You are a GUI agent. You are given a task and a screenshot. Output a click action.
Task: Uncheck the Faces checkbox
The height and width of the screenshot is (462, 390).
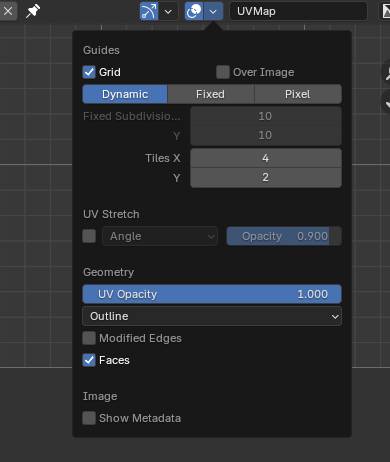pos(89,360)
